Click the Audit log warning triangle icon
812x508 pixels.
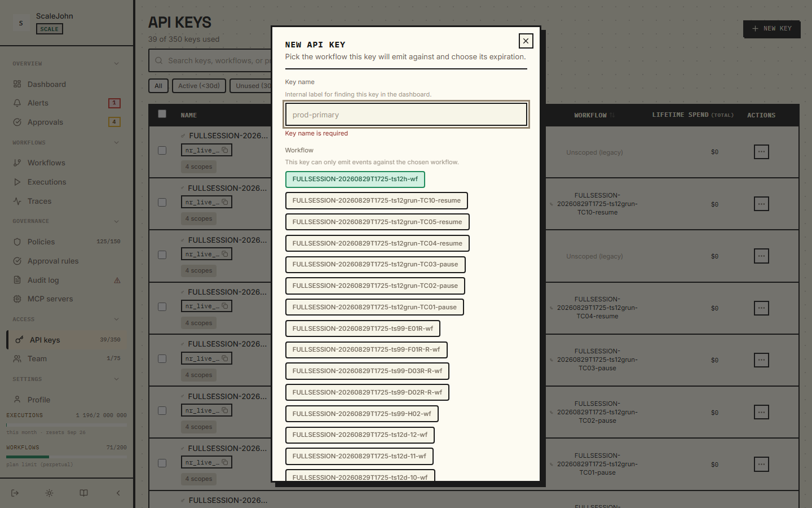117,281
